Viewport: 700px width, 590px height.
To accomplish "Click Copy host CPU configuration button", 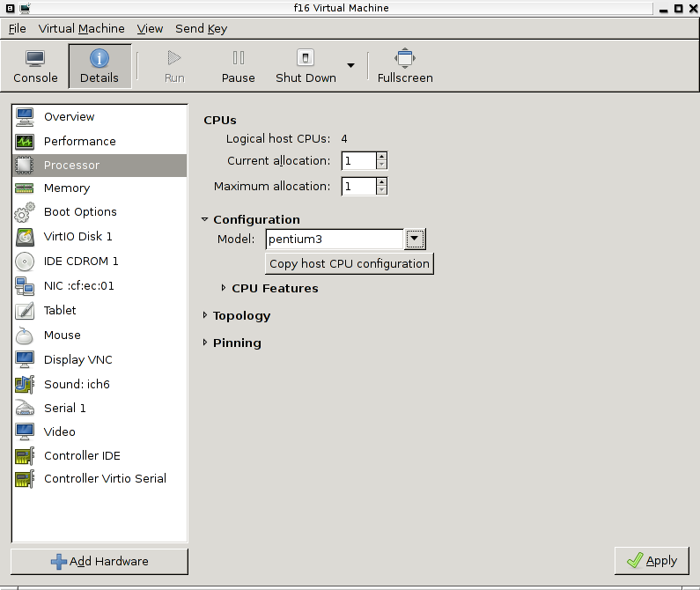I will (x=350, y=263).
